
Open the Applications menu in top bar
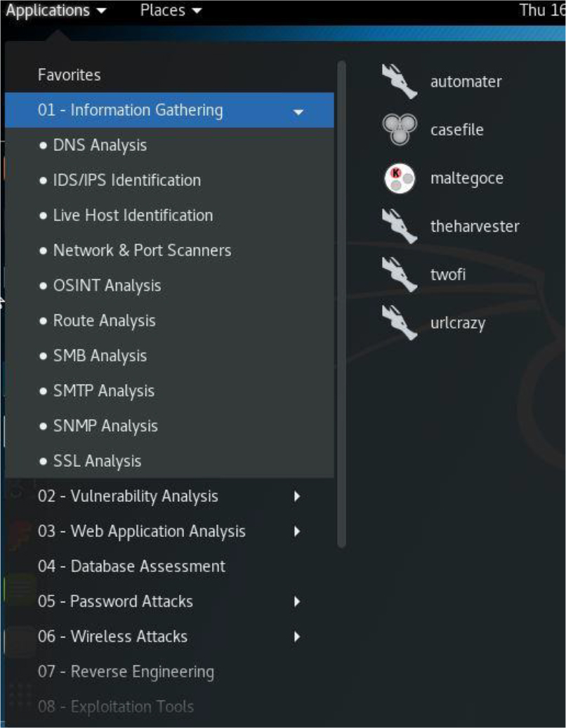pos(55,11)
